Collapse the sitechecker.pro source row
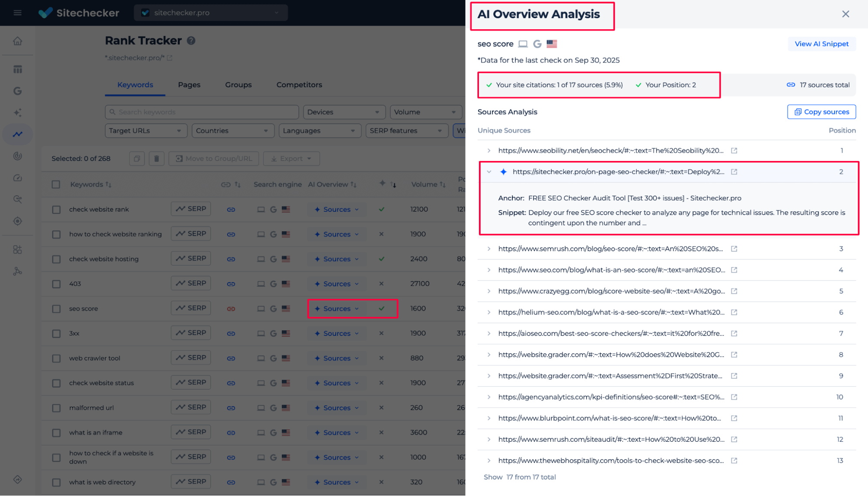The height and width of the screenshot is (496, 868). coord(489,172)
